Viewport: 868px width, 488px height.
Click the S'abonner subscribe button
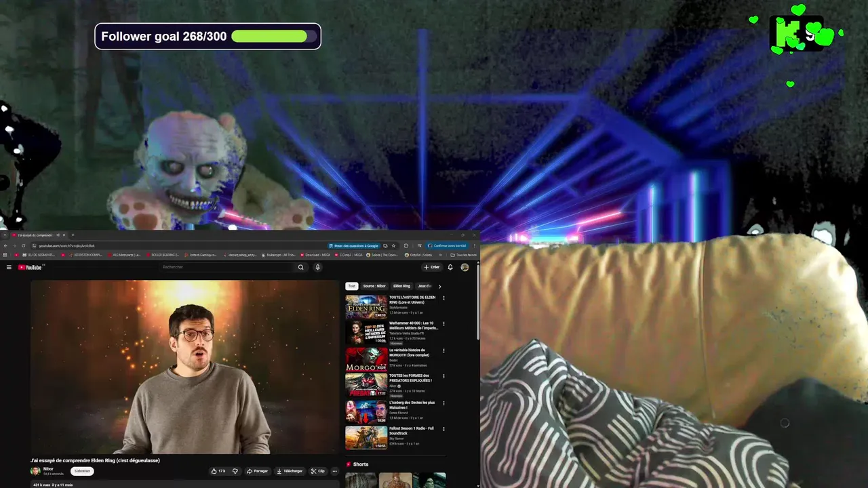click(82, 471)
